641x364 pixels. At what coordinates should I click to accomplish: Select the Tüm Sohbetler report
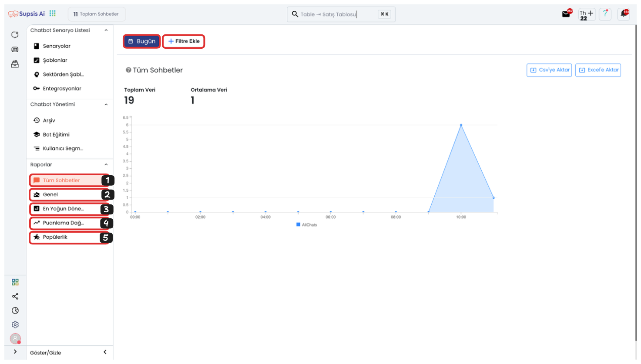[x=69, y=180]
